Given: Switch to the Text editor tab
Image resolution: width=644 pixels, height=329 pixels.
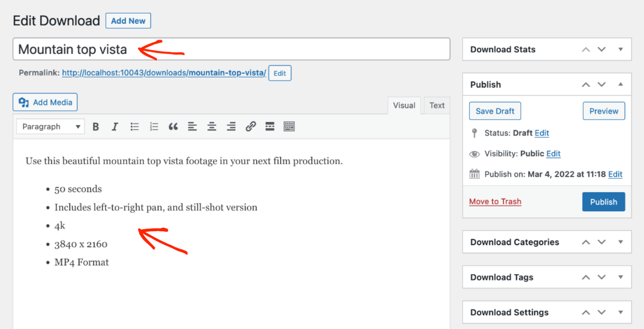Looking at the screenshot, I should (x=436, y=105).
